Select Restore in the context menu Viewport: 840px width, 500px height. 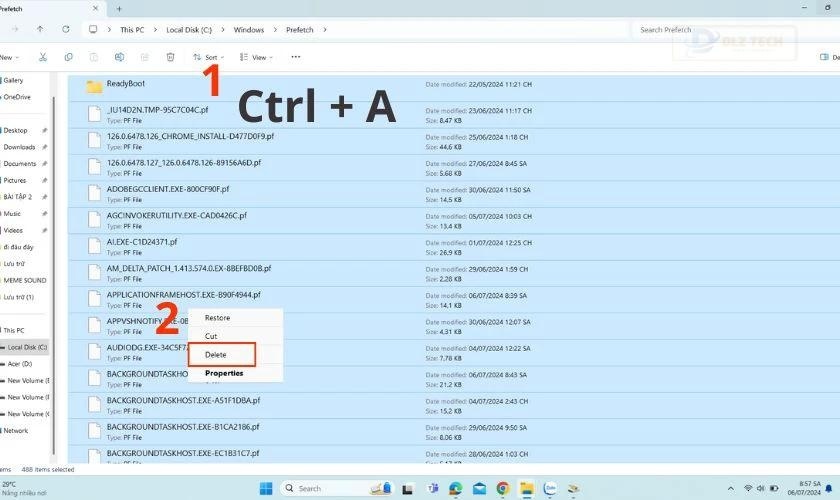[217, 318]
